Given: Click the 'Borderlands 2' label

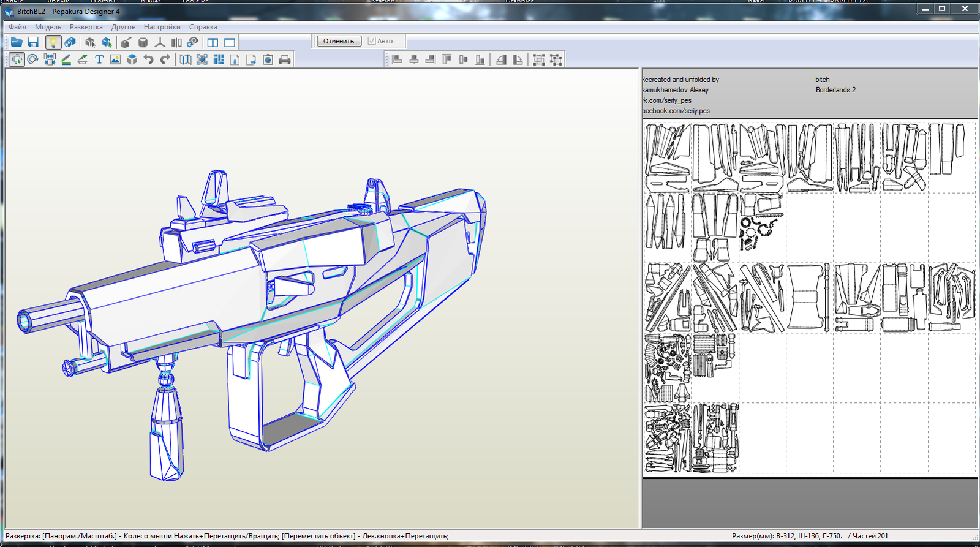Looking at the screenshot, I should point(835,90).
